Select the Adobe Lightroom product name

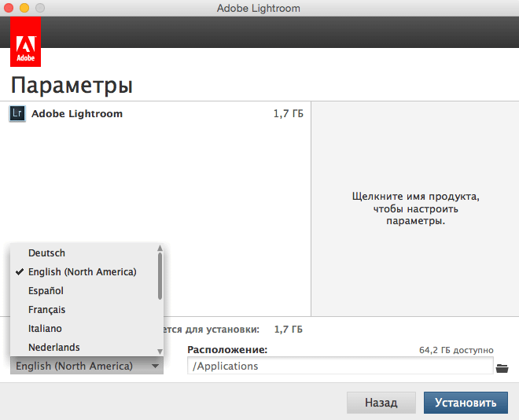pyautogui.click(x=77, y=114)
